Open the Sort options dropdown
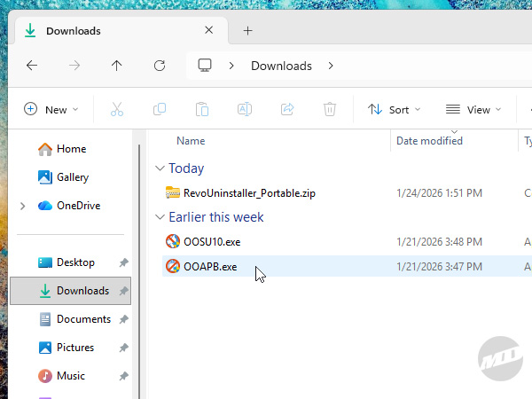Image resolution: width=532 pixels, height=399 pixels. (394, 109)
